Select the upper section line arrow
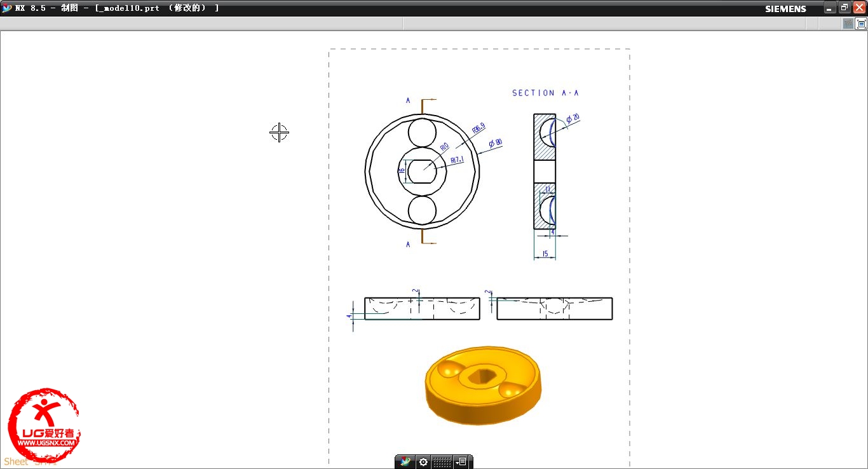Viewport: 868px width, 469px height. click(x=429, y=100)
